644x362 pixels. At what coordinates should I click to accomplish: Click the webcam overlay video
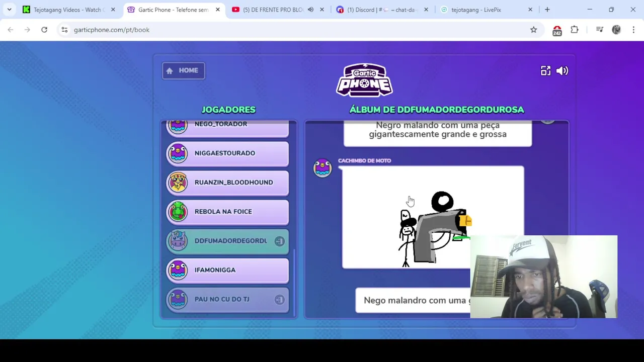(544, 277)
